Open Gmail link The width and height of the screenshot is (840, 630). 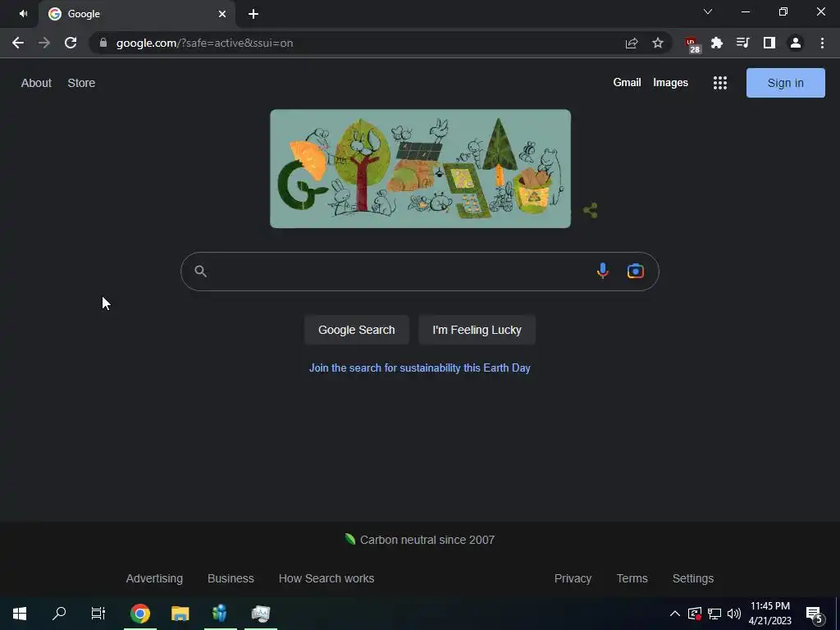627,83
